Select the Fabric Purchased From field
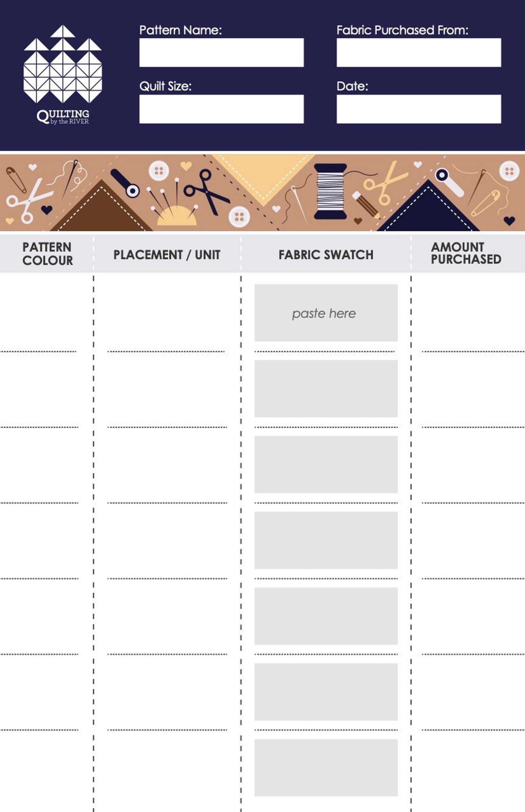This screenshot has height=812, width=525. point(419,53)
